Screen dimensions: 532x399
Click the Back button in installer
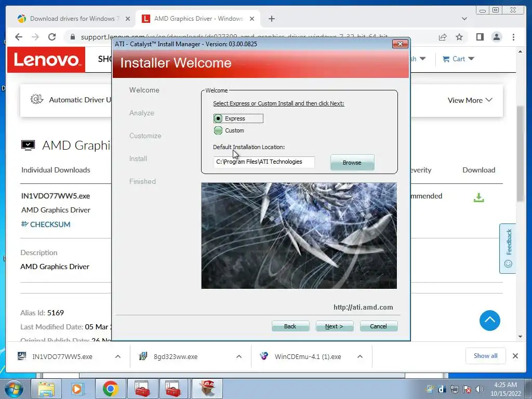[290, 326]
